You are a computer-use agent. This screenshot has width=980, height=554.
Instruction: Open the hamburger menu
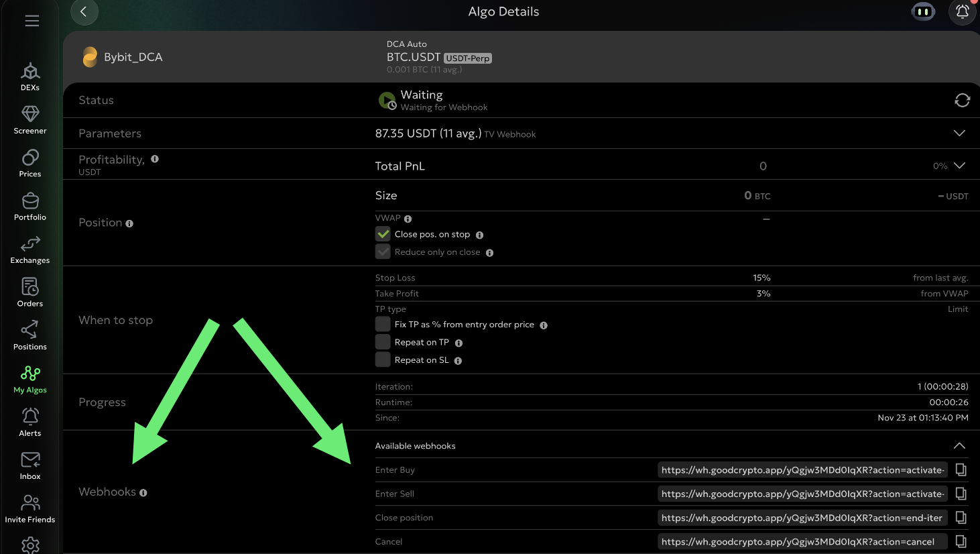32,21
